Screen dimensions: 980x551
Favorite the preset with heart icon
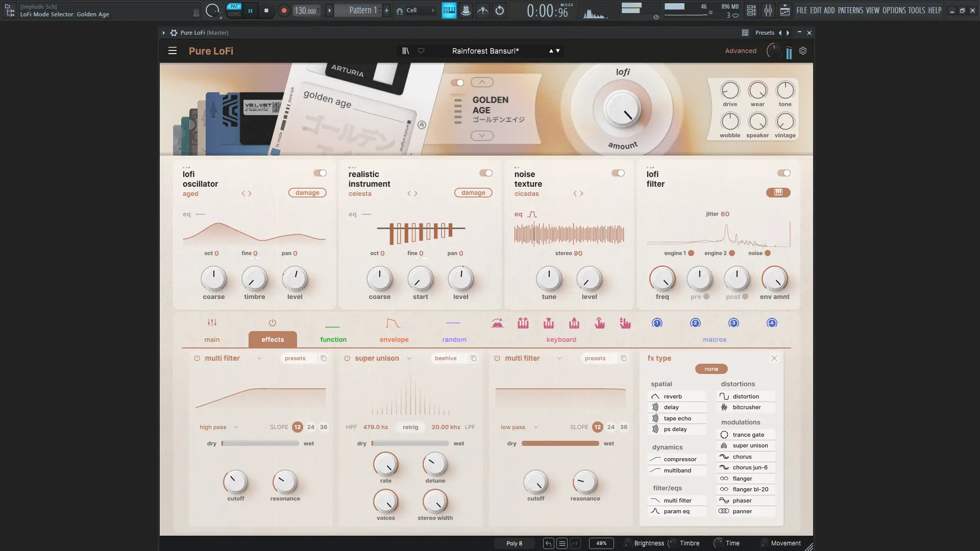pos(421,51)
